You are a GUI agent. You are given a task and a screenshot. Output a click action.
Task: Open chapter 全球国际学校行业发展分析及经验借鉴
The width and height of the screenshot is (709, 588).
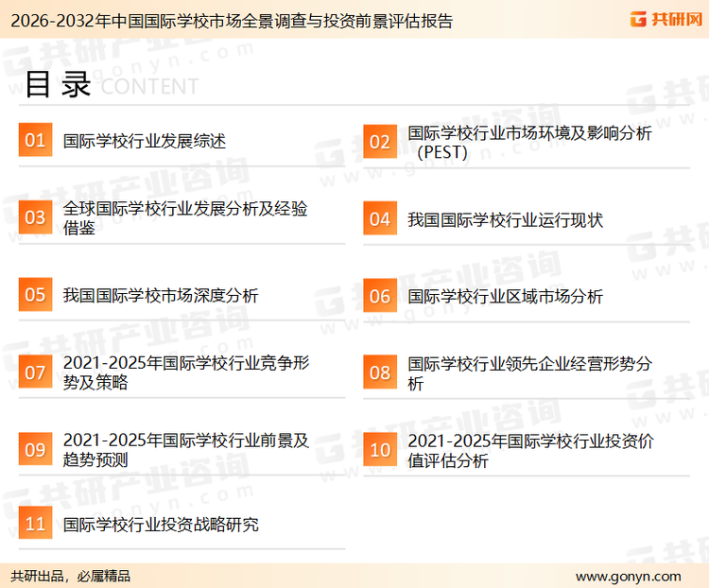[185, 218]
